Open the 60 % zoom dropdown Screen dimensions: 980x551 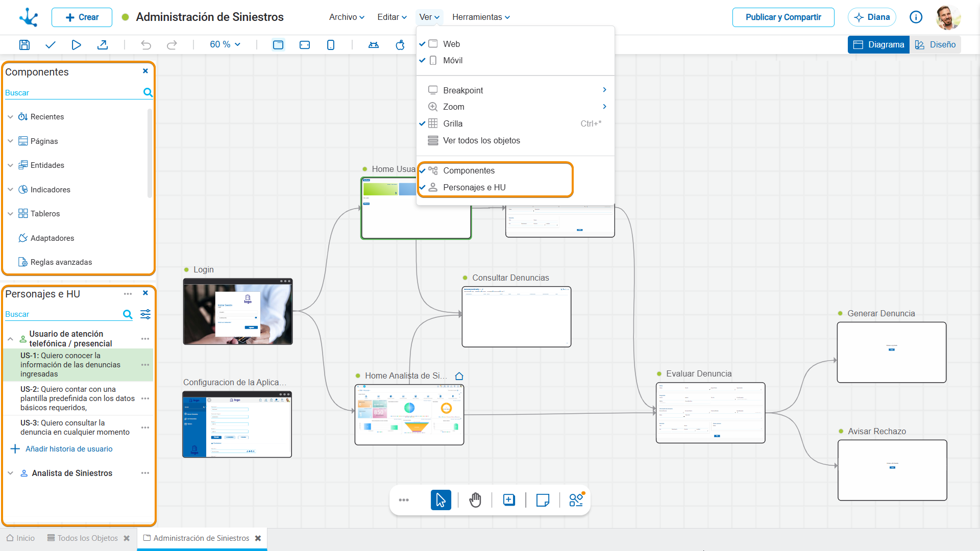click(225, 45)
